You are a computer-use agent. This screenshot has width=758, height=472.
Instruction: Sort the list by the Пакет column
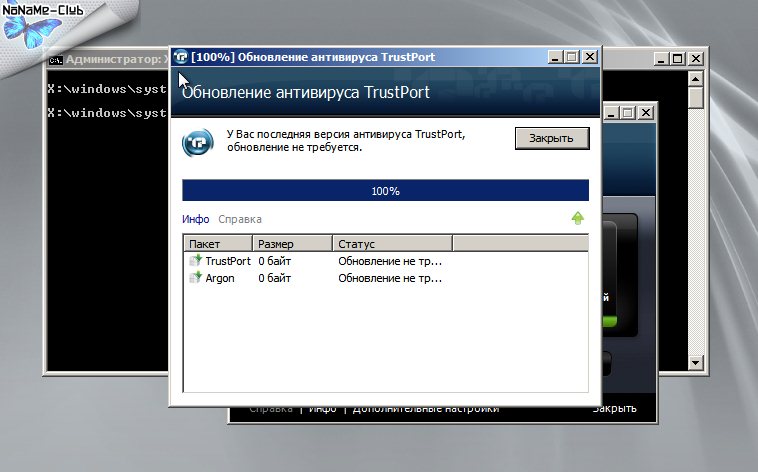tap(217, 243)
